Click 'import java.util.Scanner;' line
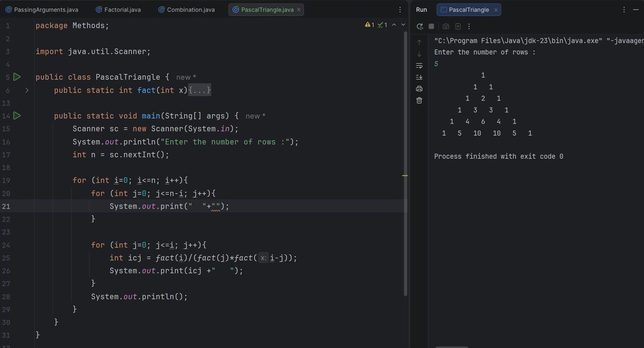 pos(93,52)
